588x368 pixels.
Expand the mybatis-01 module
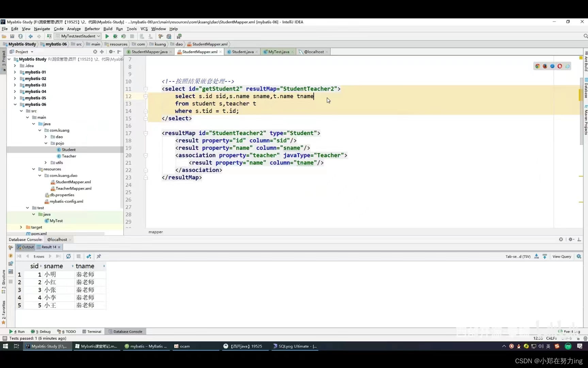pos(15,72)
